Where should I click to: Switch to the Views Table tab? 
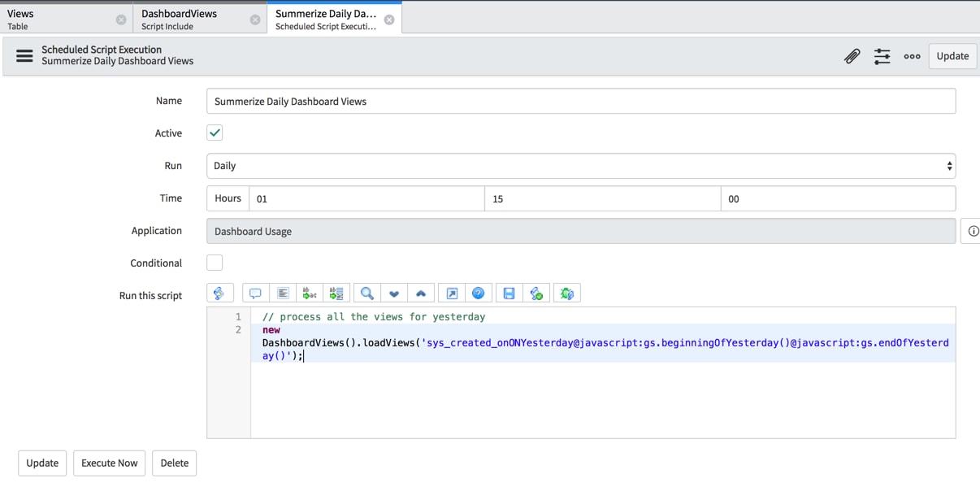tap(57, 17)
